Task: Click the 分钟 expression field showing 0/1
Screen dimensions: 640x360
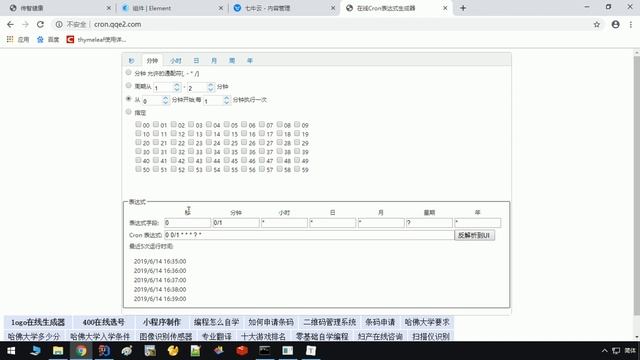Action: 236,222
